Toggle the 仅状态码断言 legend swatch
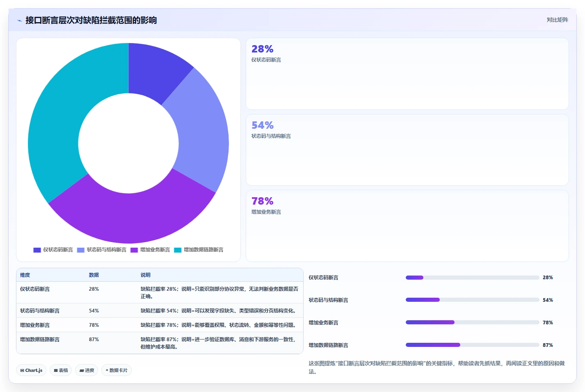This screenshot has width=585, height=392. [x=37, y=250]
